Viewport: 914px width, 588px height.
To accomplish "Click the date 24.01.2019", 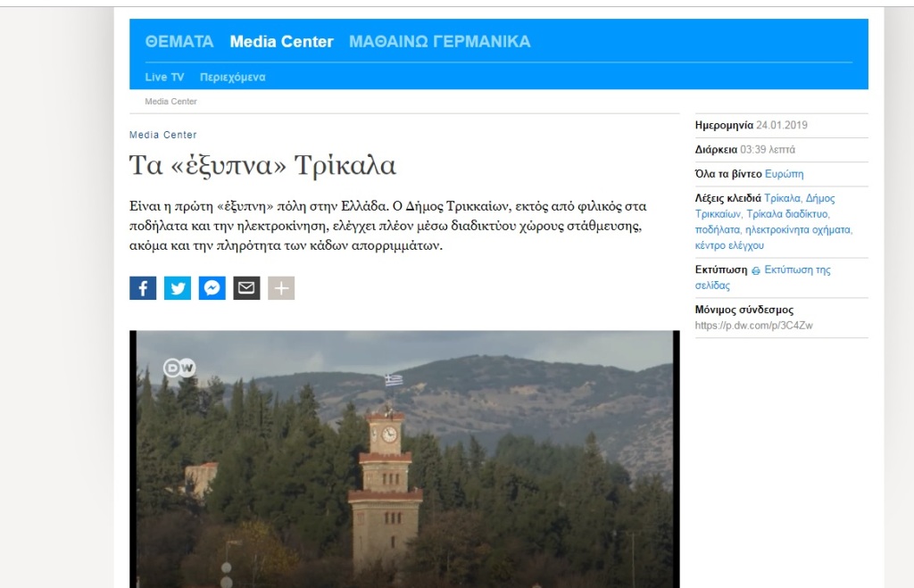I will pyautogui.click(x=782, y=125).
